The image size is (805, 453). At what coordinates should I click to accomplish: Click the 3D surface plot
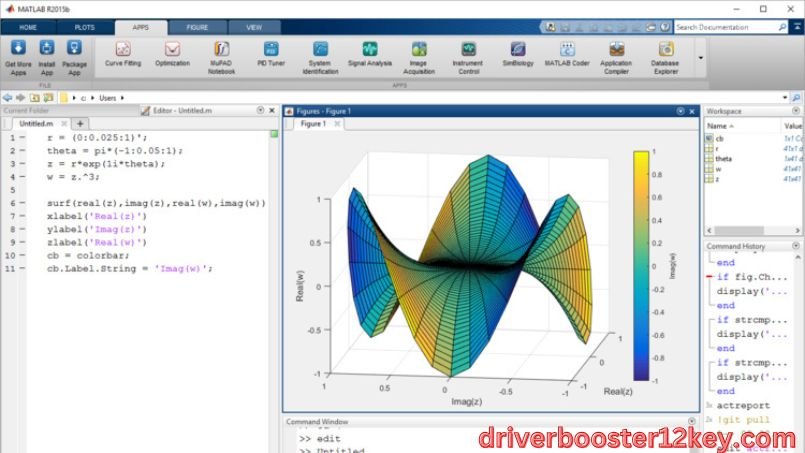[470, 265]
